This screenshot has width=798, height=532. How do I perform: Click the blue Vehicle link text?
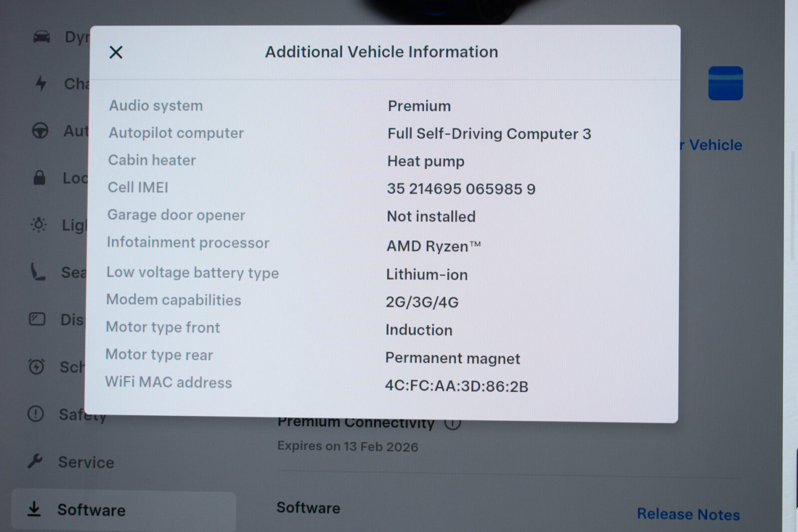[715, 145]
